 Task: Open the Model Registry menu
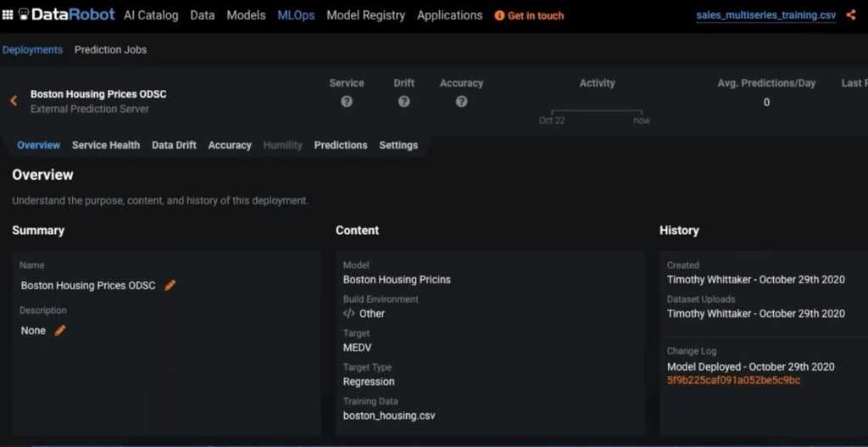[366, 15]
